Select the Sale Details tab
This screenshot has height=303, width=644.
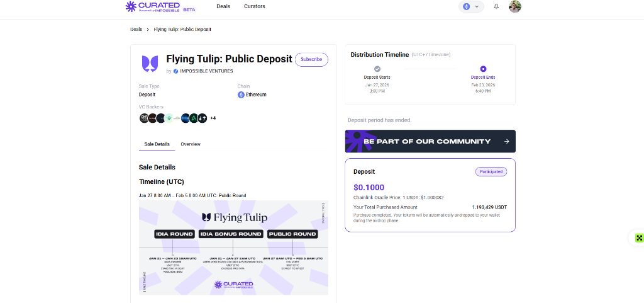point(157,144)
